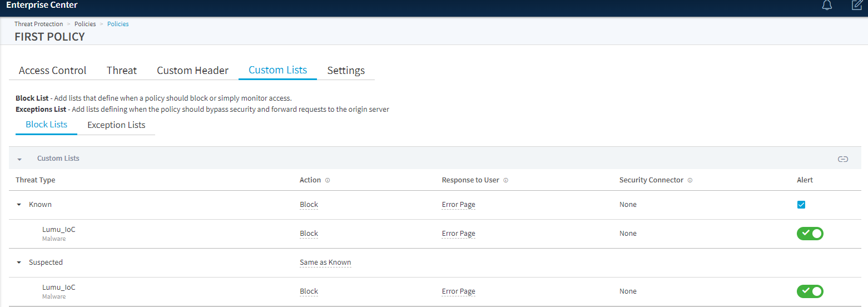Screen dimensions: 868x307
Task: Open Same as Known action dropdown
Action: coord(325,263)
